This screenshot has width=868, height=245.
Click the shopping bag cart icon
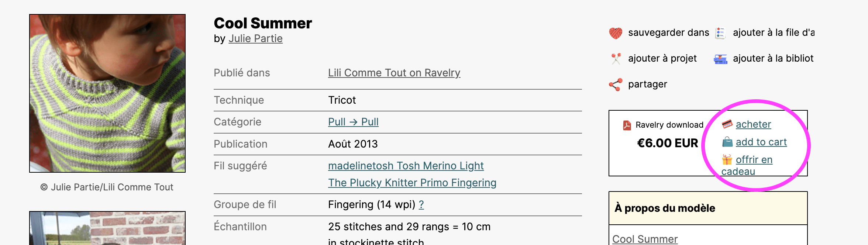(x=727, y=142)
